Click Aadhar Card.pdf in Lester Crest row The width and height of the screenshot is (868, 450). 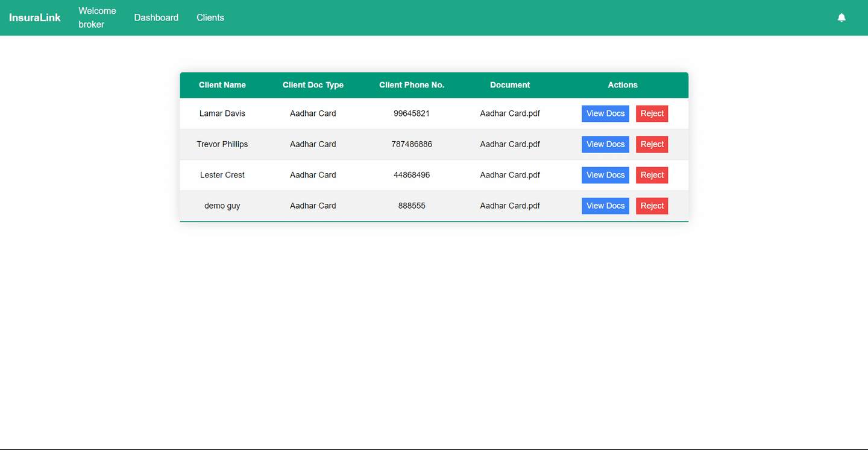point(510,175)
